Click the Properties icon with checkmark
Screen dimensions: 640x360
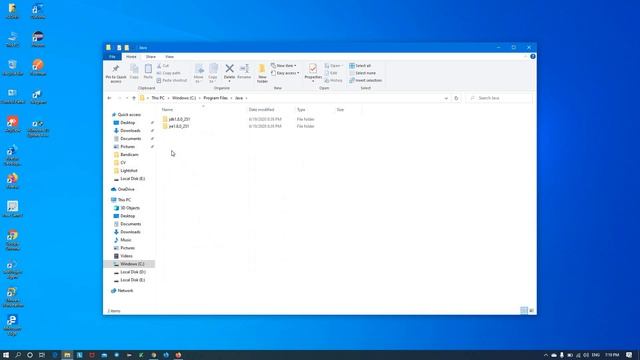coord(313,69)
